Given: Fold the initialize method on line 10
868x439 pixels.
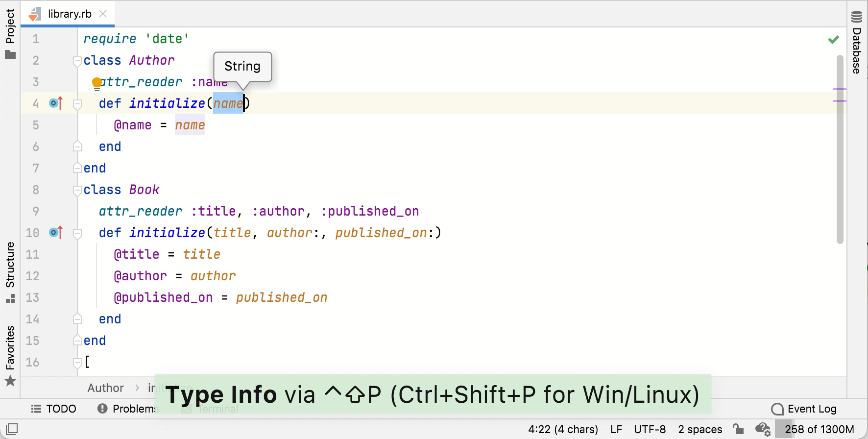Looking at the screenshot, I should [77, 233].
